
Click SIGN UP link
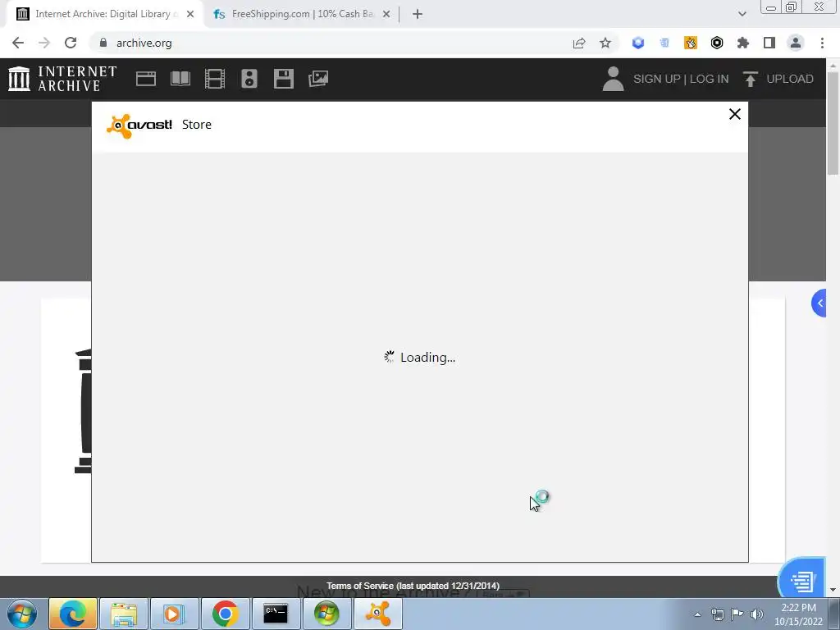click(x=657, y=79)
